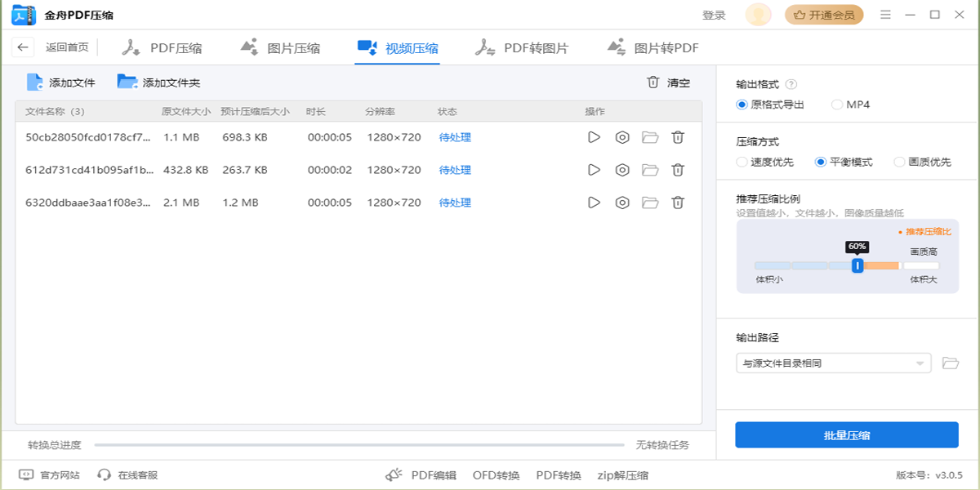Viewport: 980px width, 490px height.
Task: Select MP4 output format
Action: point(851,105)
